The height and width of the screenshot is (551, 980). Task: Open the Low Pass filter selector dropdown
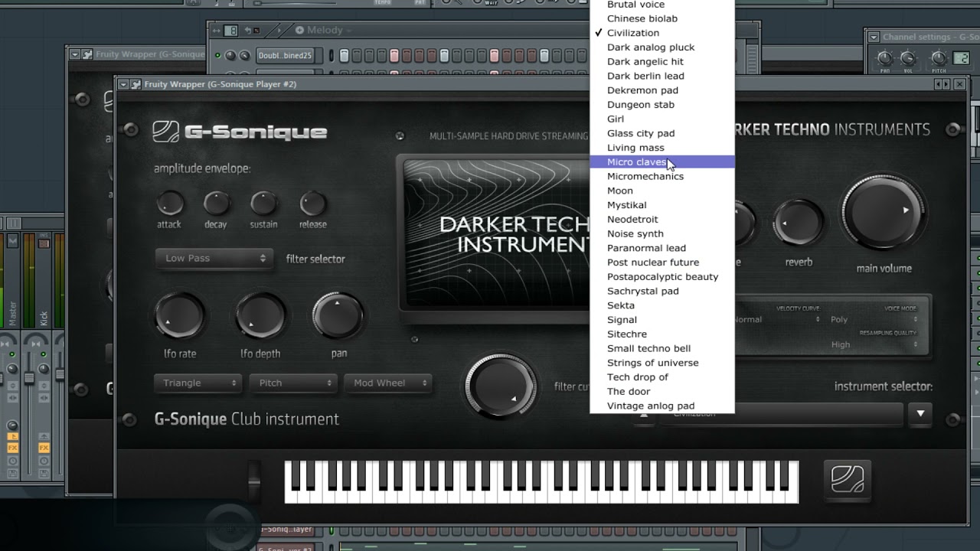(x=215, y=259)
